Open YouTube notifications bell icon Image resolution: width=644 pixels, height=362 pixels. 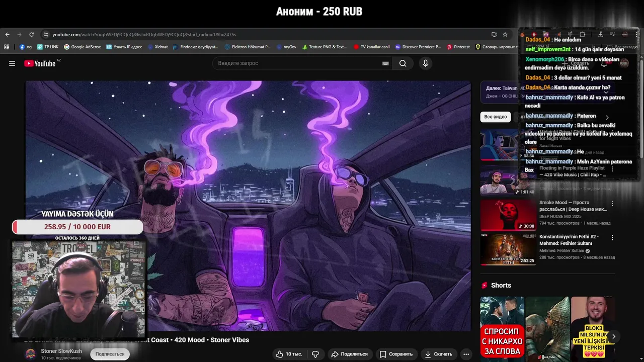pos(604,63)
